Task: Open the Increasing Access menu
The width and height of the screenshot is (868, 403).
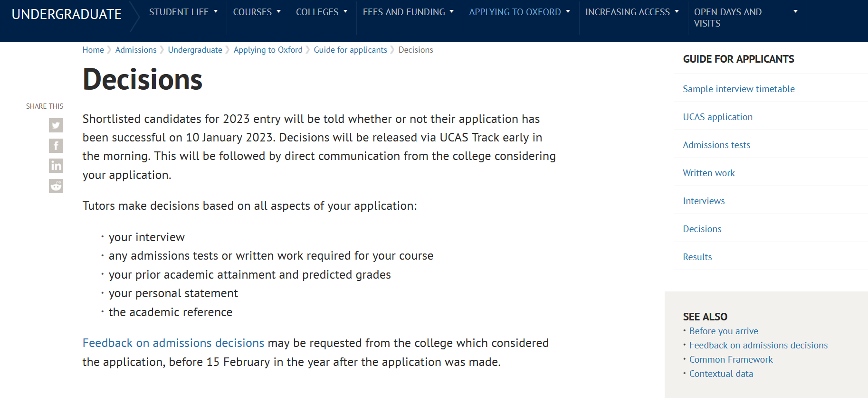Action: [632, 12]
